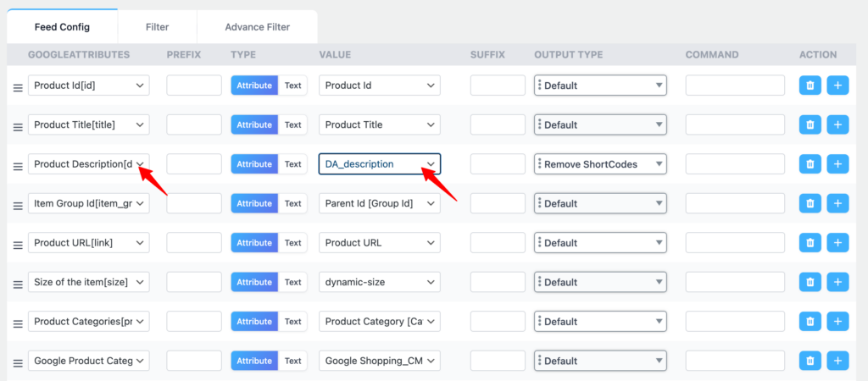This screenshot has width=868, height=381.
Task: Click the suffix field in Product Categories row
Action: click(x=498, y=321)
